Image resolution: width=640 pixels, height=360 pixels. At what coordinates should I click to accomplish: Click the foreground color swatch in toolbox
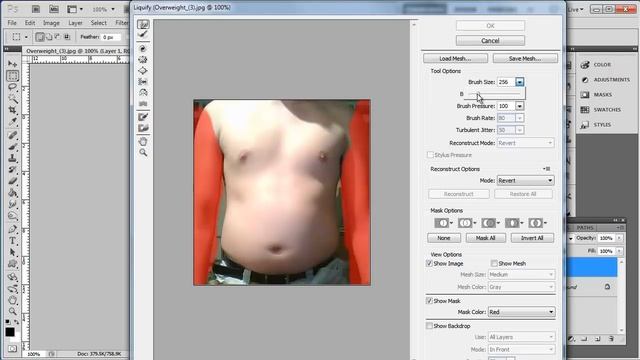click(10, 332)
